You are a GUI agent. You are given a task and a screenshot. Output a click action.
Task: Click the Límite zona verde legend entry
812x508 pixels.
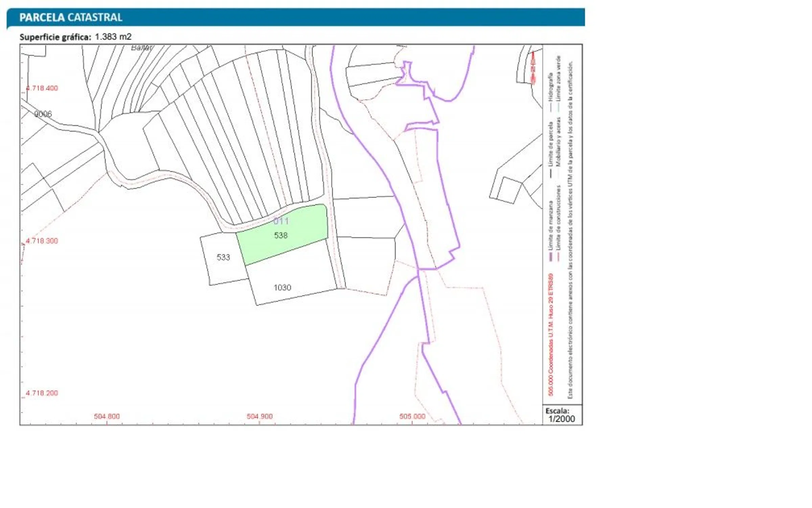pyautogui.click(x=558, y=79)
